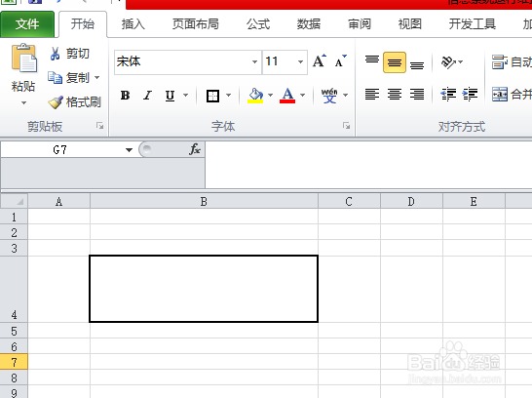
Task: Click the fx insert function button
Action: [x=195, y=149]
